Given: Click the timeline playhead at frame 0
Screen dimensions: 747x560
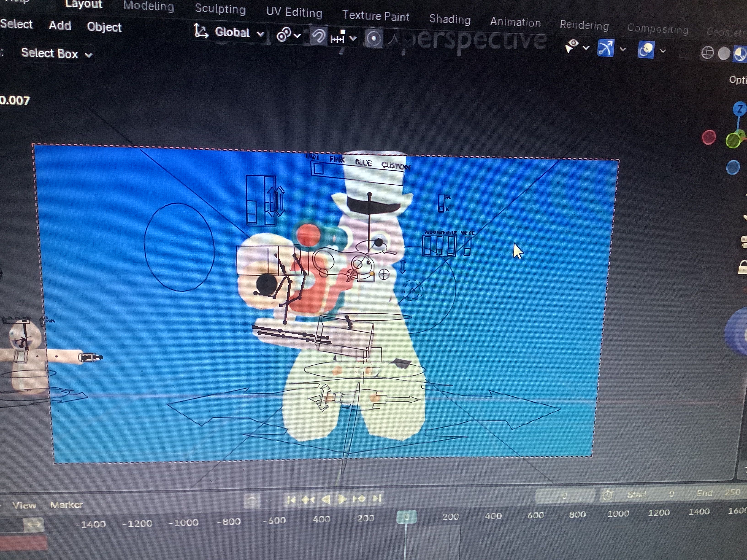Looking at the screenshot, I should pos(406,517).
